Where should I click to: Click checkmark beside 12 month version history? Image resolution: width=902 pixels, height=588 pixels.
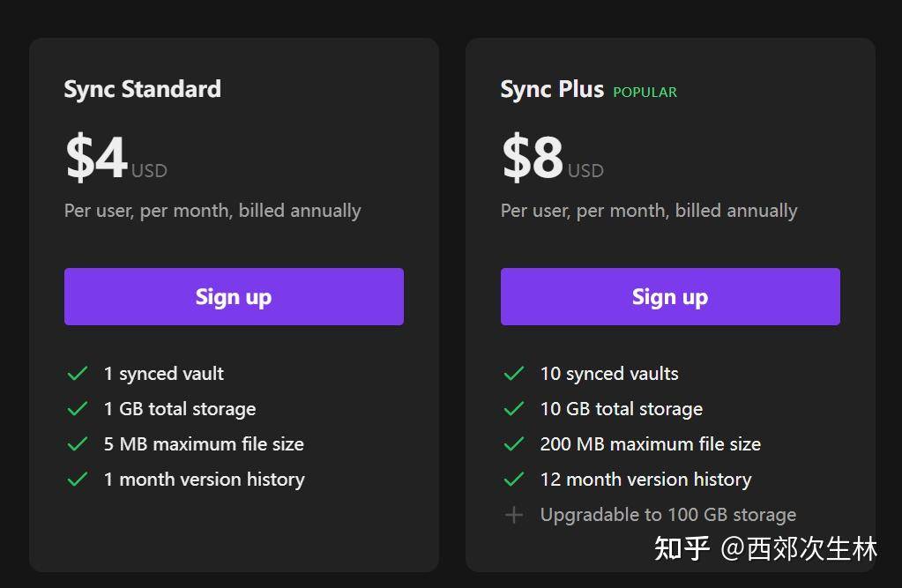point(514,479)
